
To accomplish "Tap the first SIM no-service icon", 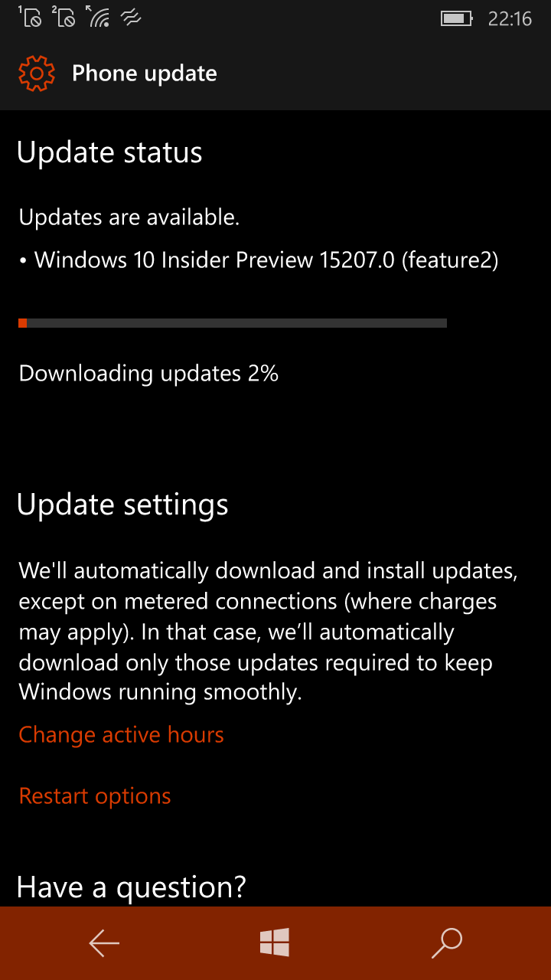I will (x=29, y=17).
